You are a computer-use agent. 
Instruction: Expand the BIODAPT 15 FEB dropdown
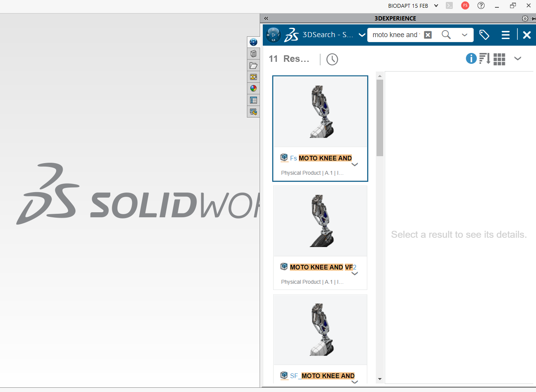click(x=436, y=6)
